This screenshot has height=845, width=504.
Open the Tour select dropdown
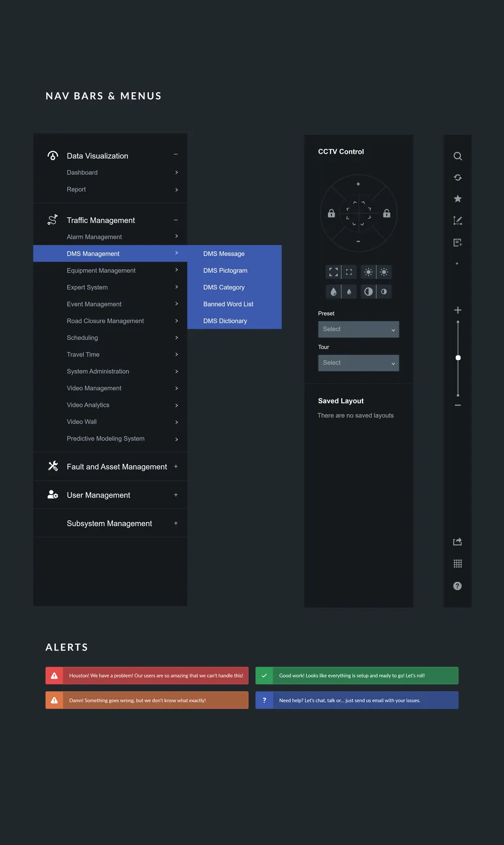point(358,363)
